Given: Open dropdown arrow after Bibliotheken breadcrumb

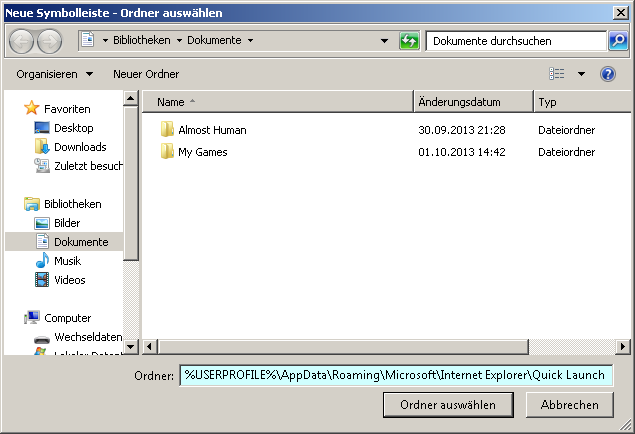Looking at the screenshot, I should tap(179, 40).
